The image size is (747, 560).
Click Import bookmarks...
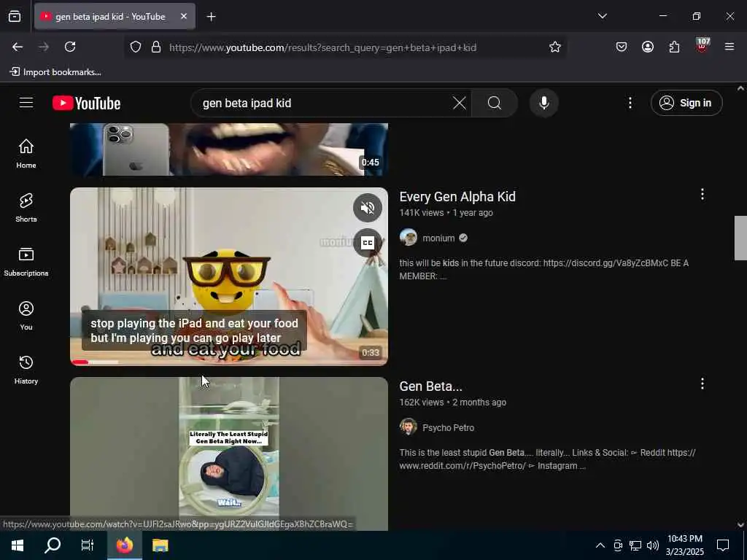[x=55, y=72]
